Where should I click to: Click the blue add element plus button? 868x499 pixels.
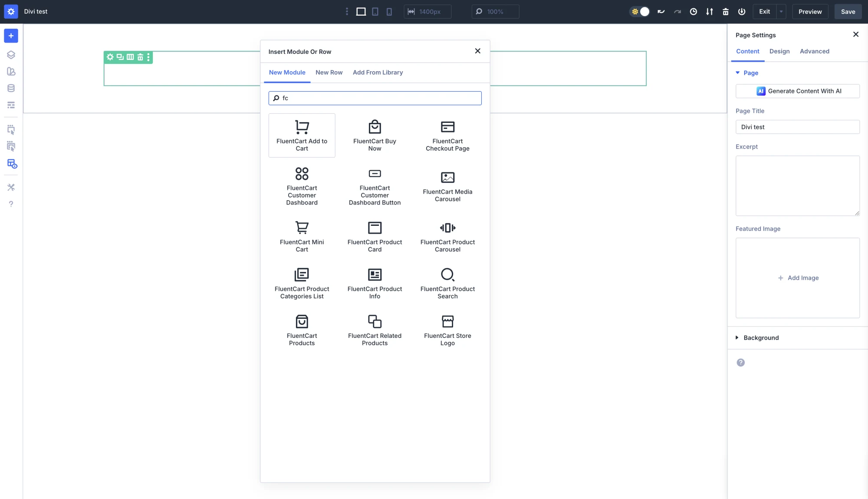coord(11,36)
